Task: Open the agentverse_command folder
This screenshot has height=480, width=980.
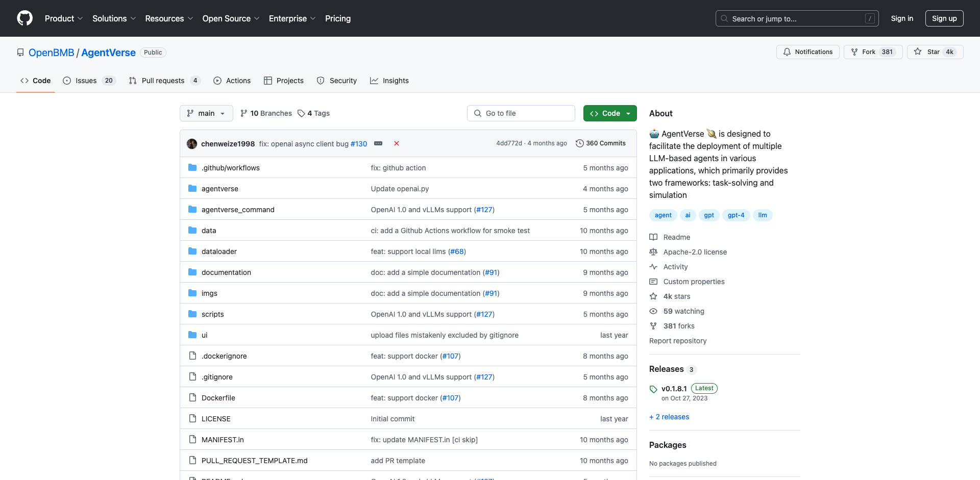Action: click(238, 210)
